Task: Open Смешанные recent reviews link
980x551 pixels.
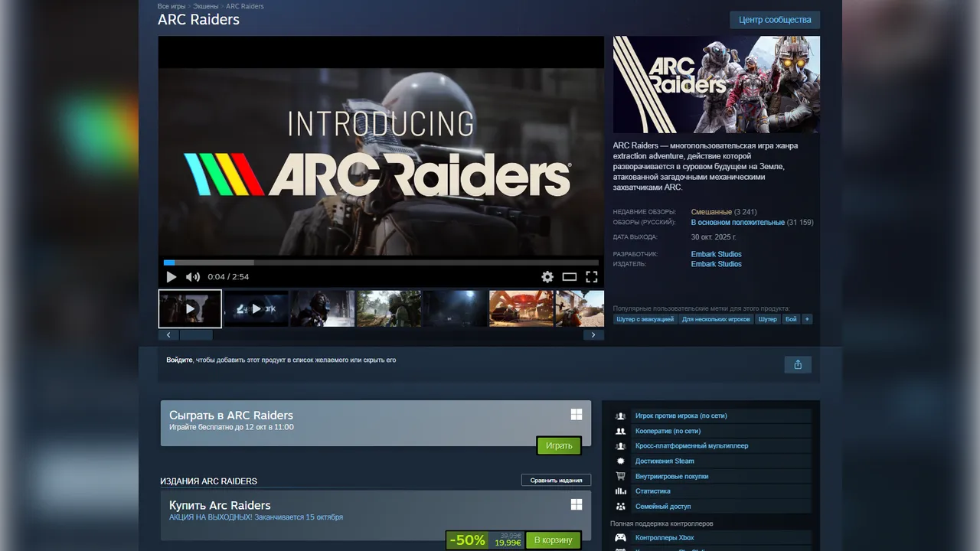Action: [711, 212]
